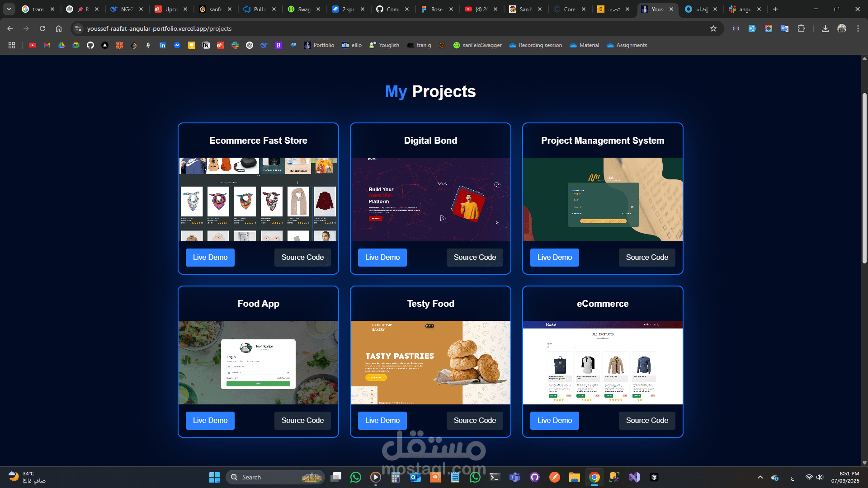Open Visual Studio from the taskbar
The width and height of the screenshot is (868, 488).
(634, 477)
